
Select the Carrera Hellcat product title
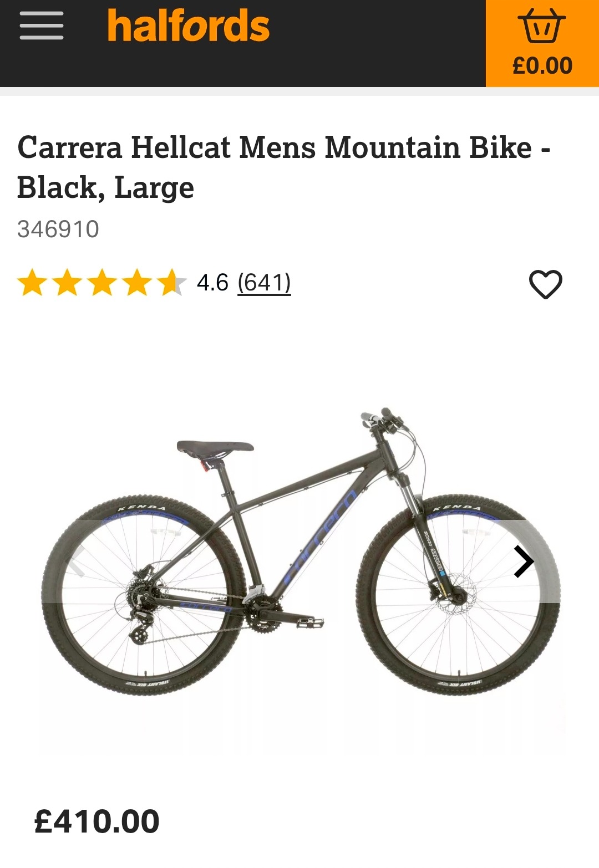(283, 167)
